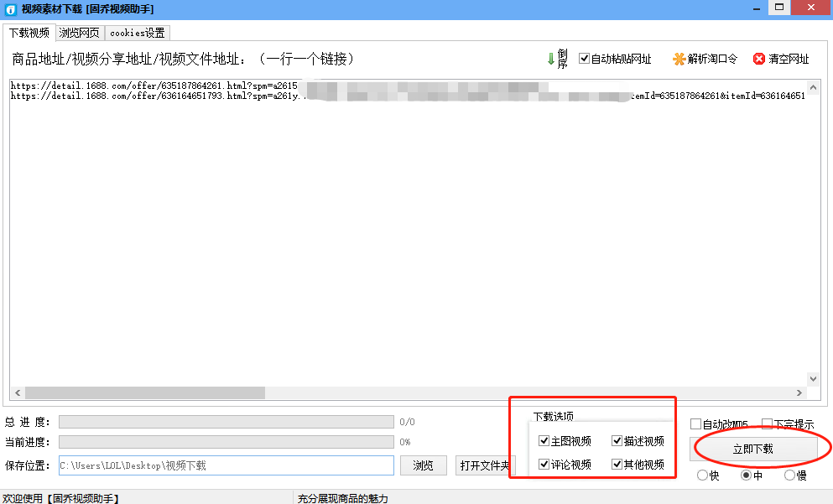Click the URL list scroll-down arrow
The image size is (833, 504).
(814, 379)
